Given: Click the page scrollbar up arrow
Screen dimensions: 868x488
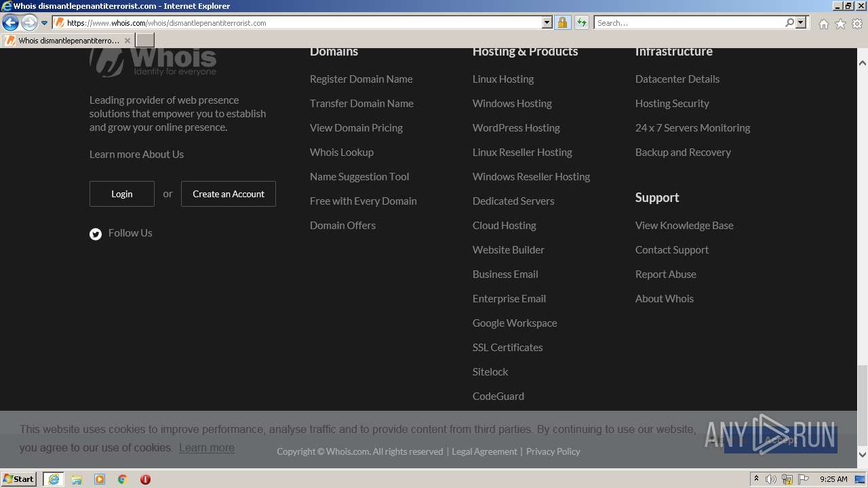Looking at the screenshot, I should (x=863, y=63).
